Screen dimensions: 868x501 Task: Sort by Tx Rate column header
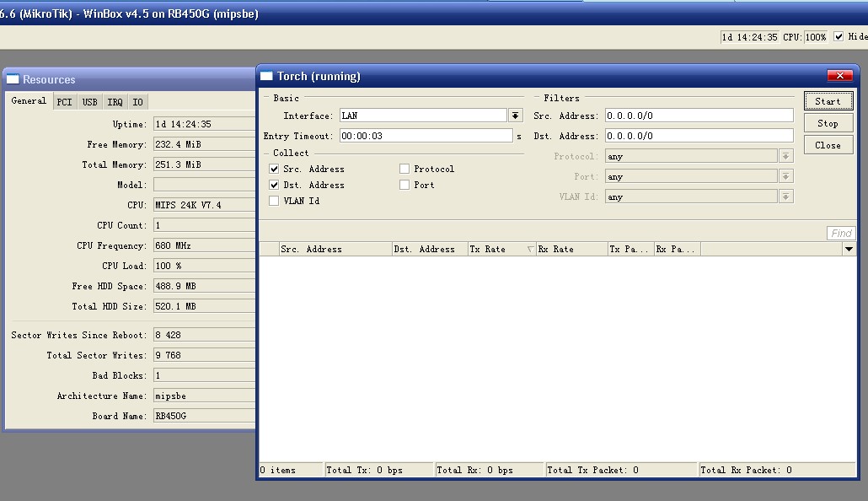tap(501, 249)
